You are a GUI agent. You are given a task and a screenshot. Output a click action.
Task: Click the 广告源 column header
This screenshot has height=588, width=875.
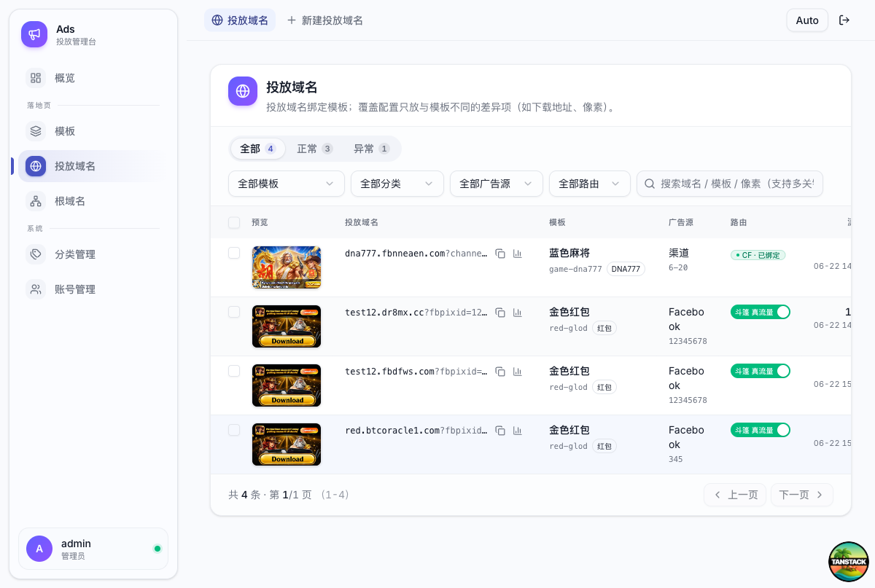681,222
